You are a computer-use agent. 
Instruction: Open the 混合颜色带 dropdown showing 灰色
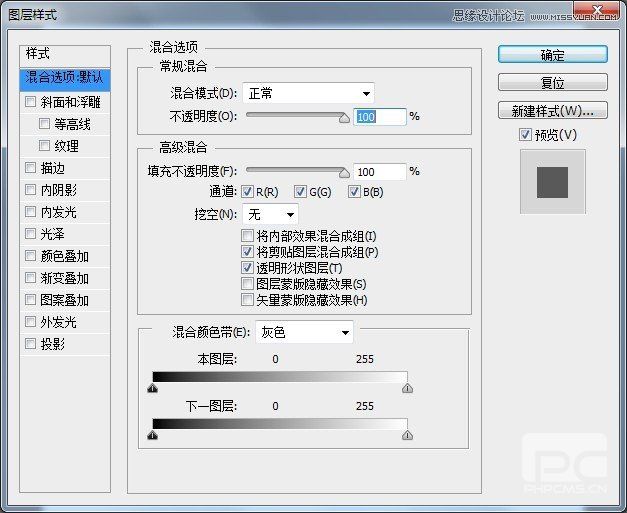coord(304,332)
